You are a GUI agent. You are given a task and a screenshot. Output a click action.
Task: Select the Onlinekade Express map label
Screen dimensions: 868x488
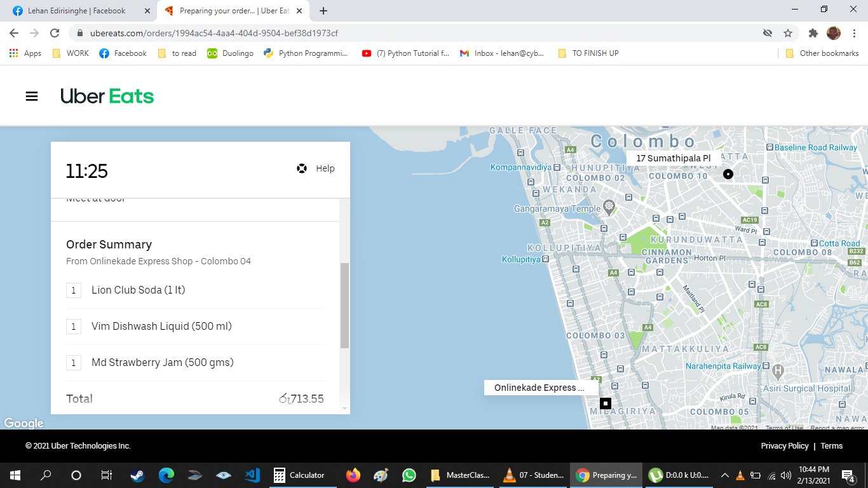pos(541,388)
